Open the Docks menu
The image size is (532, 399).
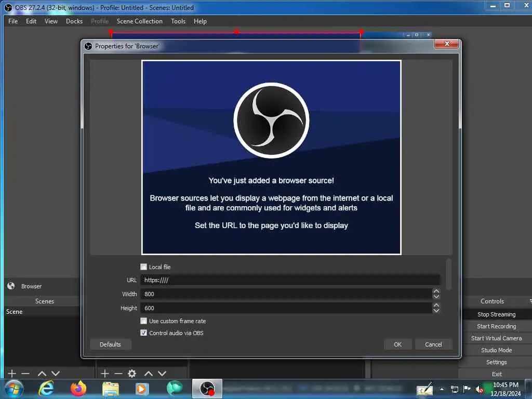click(74, 21)
